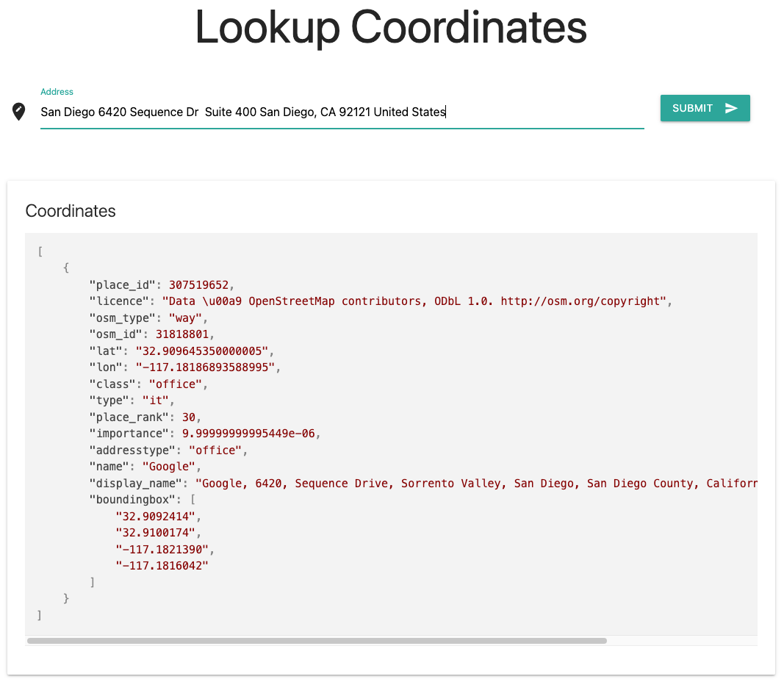Select the name value "Google"
Viewport: 784px width, 682px height.
(170, 466)
